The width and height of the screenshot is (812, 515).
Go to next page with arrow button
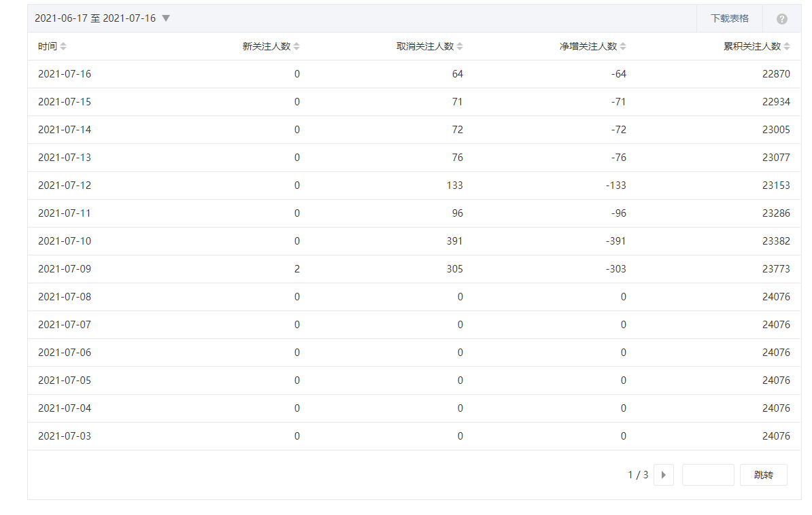pyautogui.click(x=663, y=475)
